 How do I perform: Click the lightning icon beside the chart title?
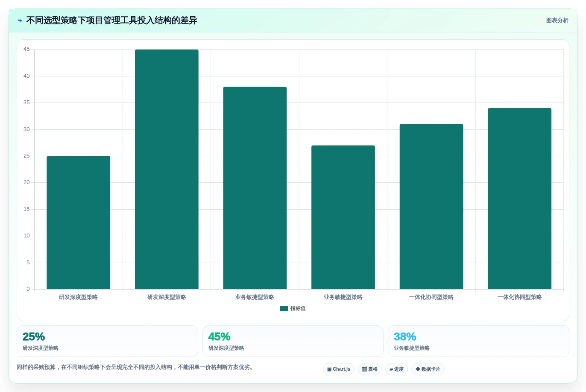click(x=20, y=20)
